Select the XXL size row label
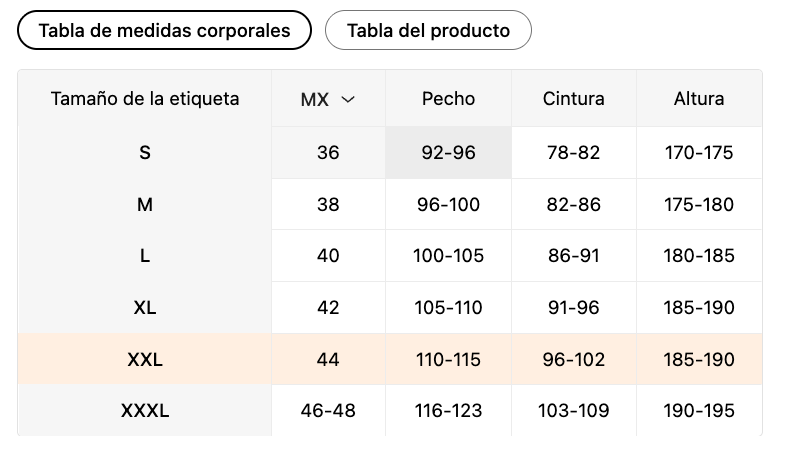 tap(145, 359)
